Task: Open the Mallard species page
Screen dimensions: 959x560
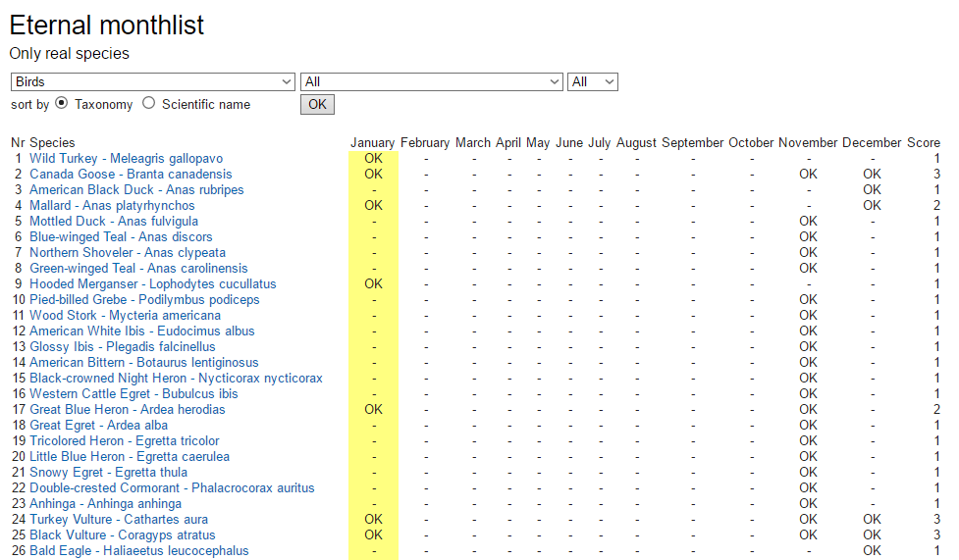Action: (112, 205)
